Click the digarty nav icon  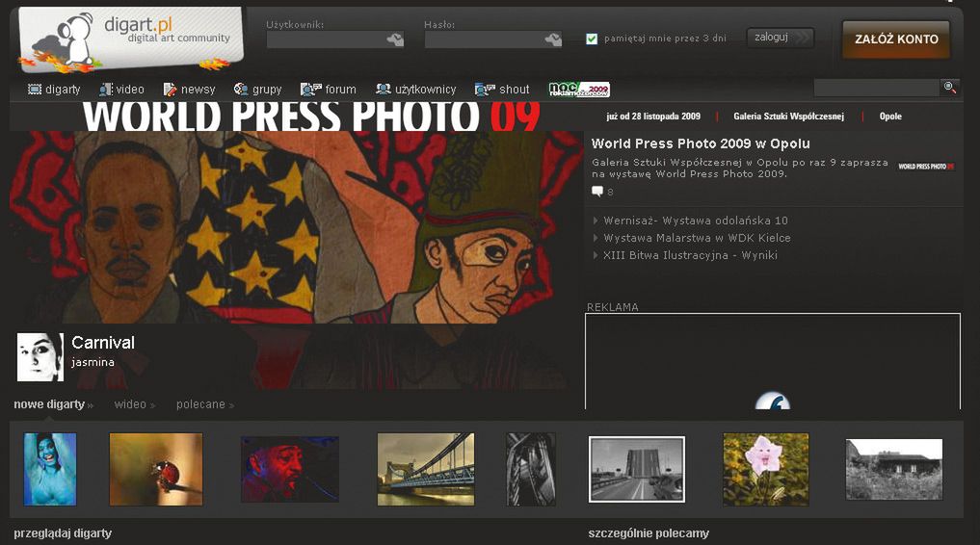pos(35,90)
